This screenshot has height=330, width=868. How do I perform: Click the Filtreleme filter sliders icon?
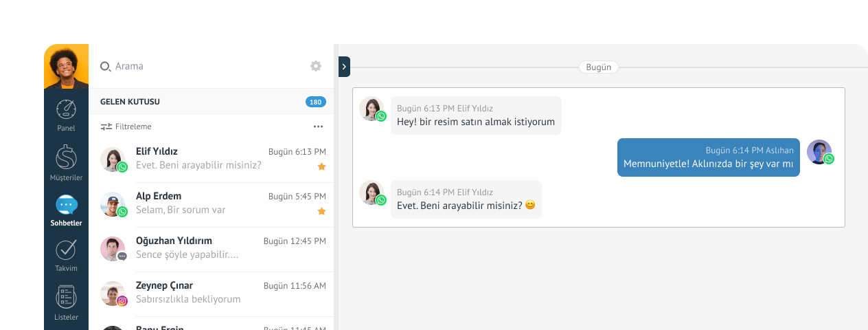click(106, 126)
